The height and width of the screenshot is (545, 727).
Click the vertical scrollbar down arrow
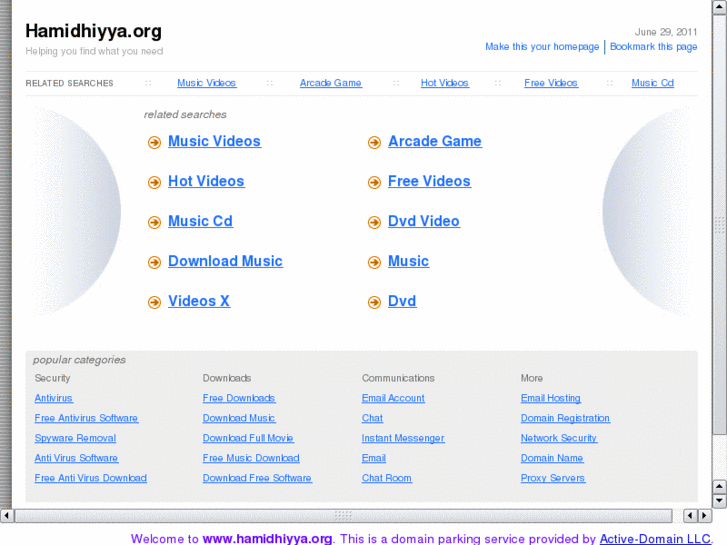(719, 500)
